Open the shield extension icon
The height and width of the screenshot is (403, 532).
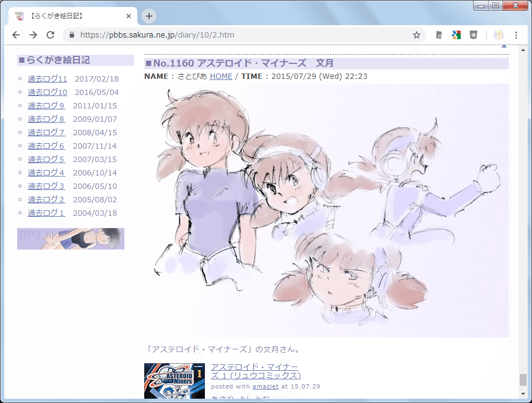point(474,35)
